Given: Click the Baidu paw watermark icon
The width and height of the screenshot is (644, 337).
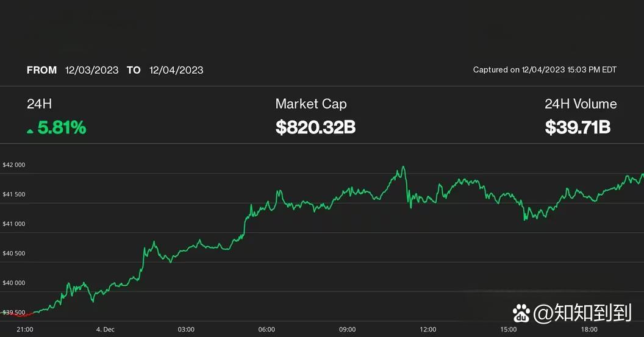Looking at the screenshot, I should coord(521,314).
